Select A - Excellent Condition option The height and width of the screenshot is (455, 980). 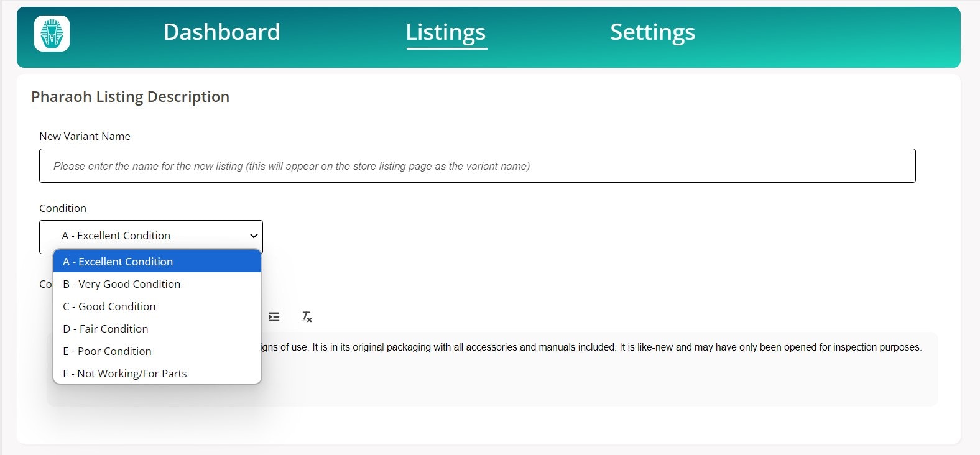[x=157, y=262]
